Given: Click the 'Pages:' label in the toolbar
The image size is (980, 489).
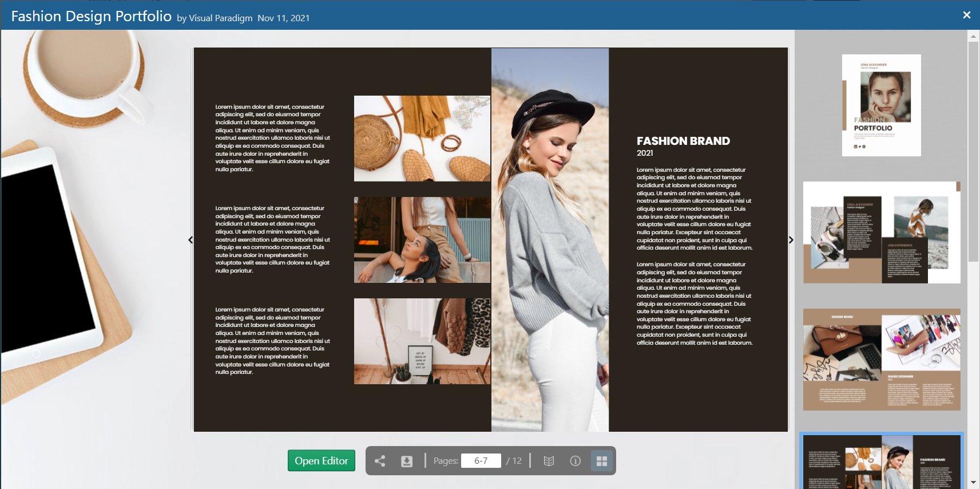Looking at the screenshot, I should click(446, 461).
